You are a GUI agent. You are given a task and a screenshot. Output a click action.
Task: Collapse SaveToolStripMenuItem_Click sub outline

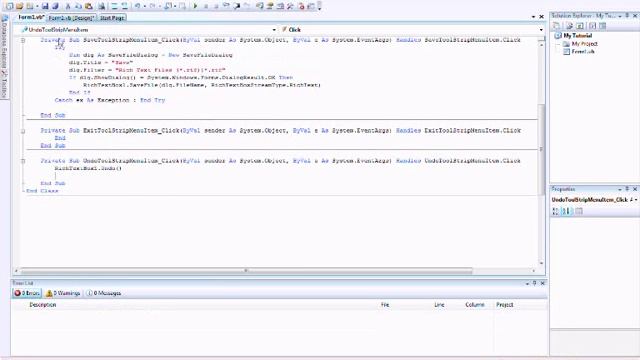[x=23, y=40]
